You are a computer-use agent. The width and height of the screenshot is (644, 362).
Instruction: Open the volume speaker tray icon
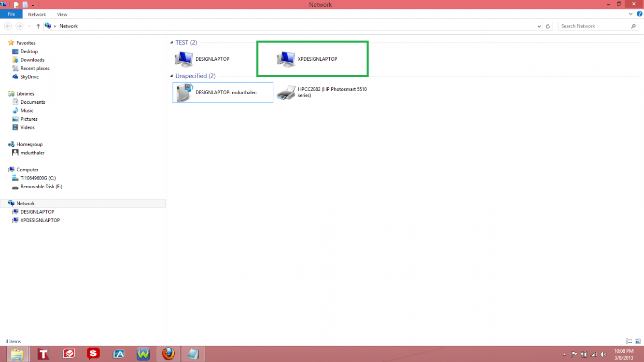(x=603, y=354)
